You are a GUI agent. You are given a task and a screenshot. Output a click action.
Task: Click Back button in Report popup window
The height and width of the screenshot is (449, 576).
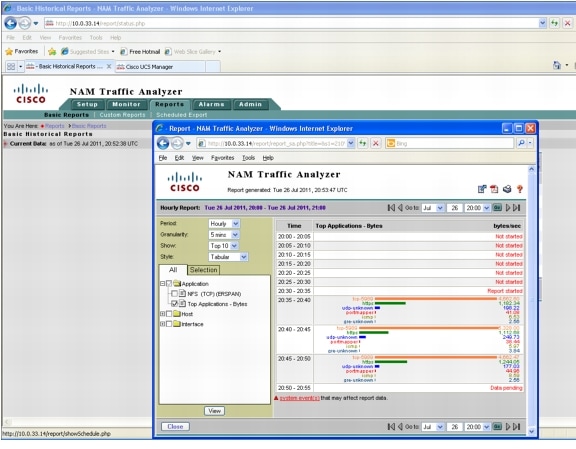pos(163,143)
